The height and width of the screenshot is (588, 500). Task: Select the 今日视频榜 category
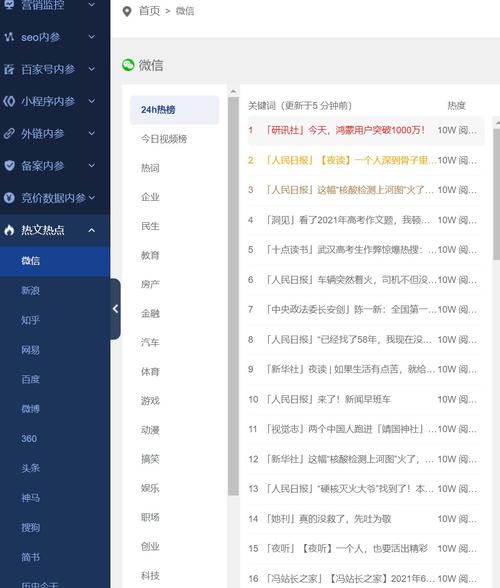point(164,139)
